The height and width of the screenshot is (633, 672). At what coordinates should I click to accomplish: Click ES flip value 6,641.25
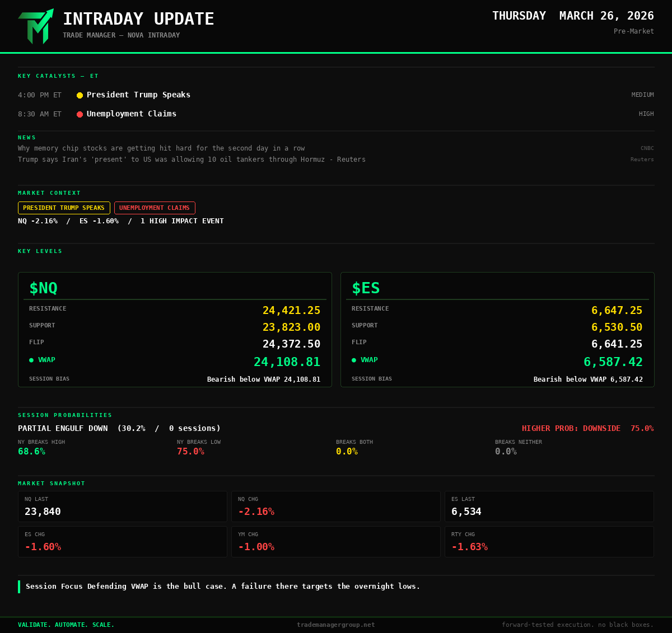coord(617,344)
